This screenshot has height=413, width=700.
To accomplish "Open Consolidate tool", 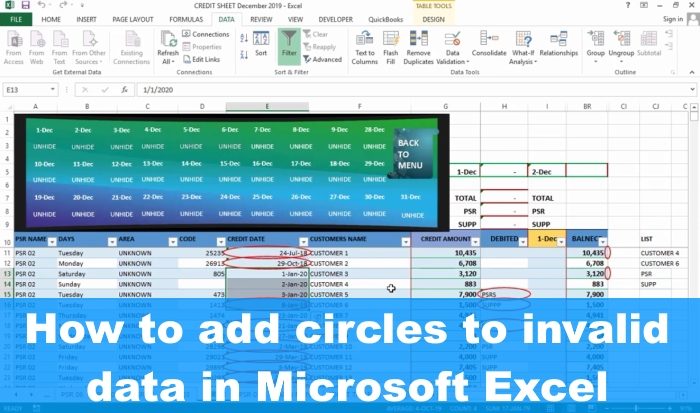I will (489, 44).
